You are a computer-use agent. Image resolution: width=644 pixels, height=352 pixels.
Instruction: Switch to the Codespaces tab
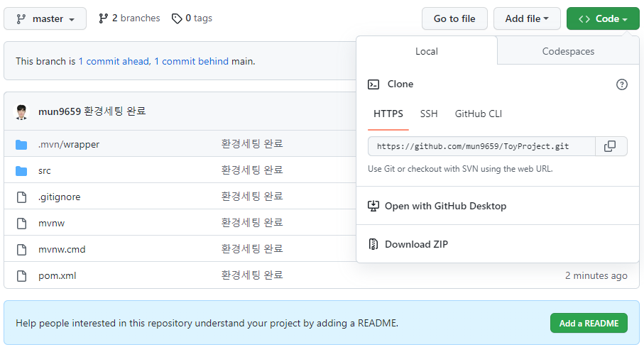(x=569, y=51)
